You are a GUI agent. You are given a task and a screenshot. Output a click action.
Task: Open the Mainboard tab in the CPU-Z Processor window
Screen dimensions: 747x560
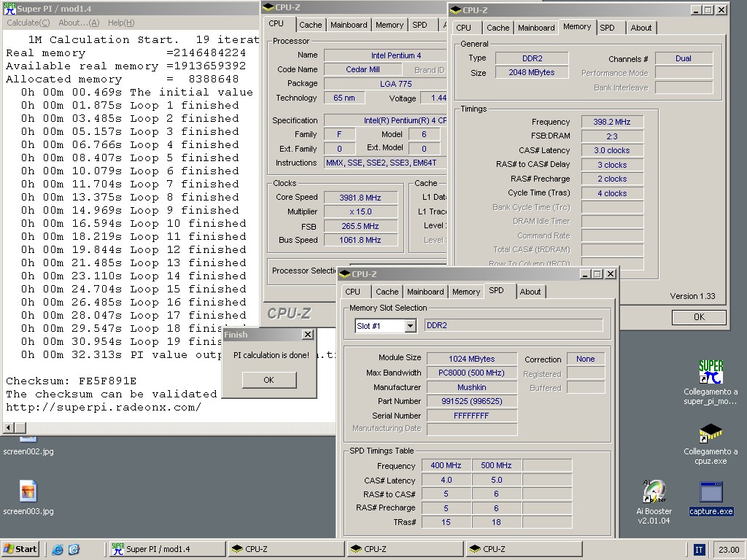[x=349, y=25]
